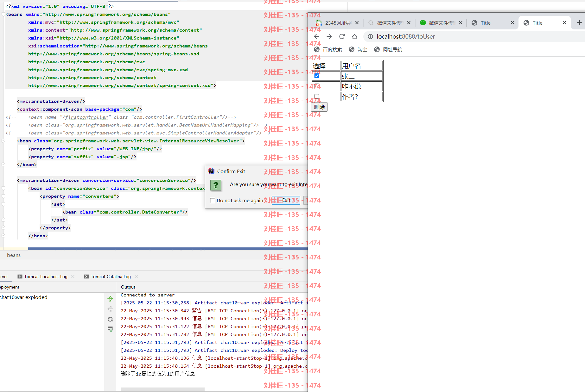The image size is (585, 392).
Task: Click the mvc:annotation-driven line in editor
Action: 51,101
